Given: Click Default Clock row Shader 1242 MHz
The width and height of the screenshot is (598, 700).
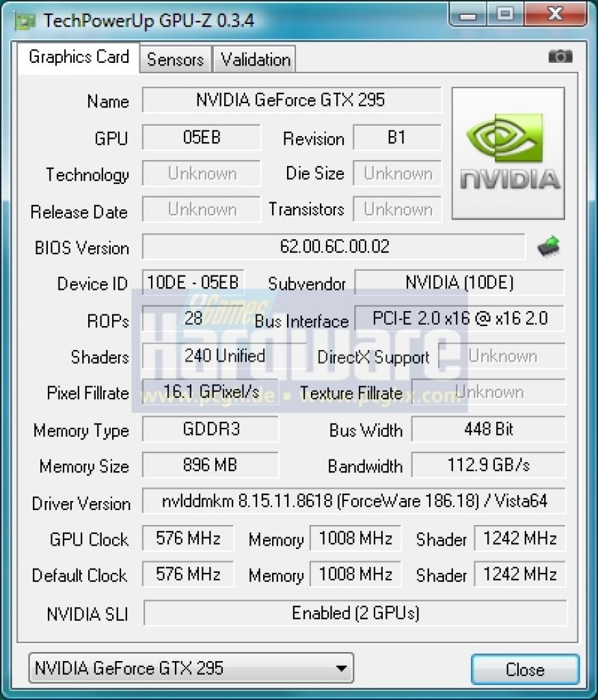Looking at the screenshot, I should tap(520, 574).
